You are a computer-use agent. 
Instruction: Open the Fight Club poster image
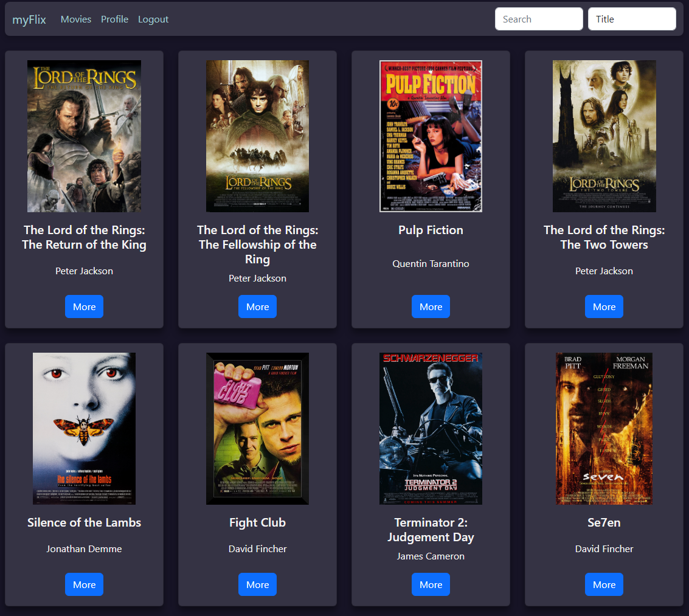tap(257, 428)
